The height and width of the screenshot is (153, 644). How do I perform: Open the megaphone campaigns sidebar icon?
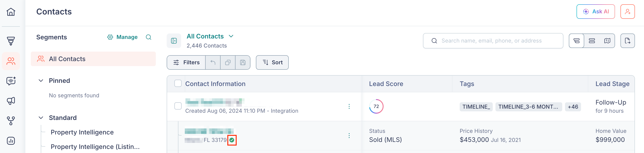pyautogui.click(x=11, y=101)
